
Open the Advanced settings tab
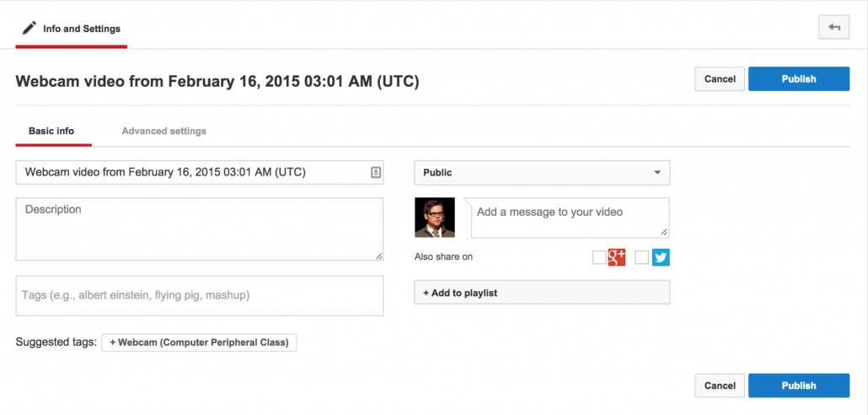point(163,132)
